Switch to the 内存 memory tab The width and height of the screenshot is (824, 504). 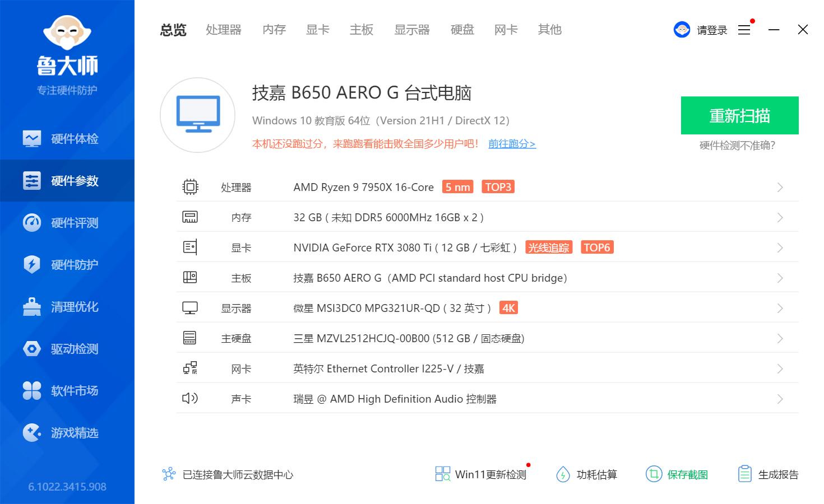tap(273, 30)
